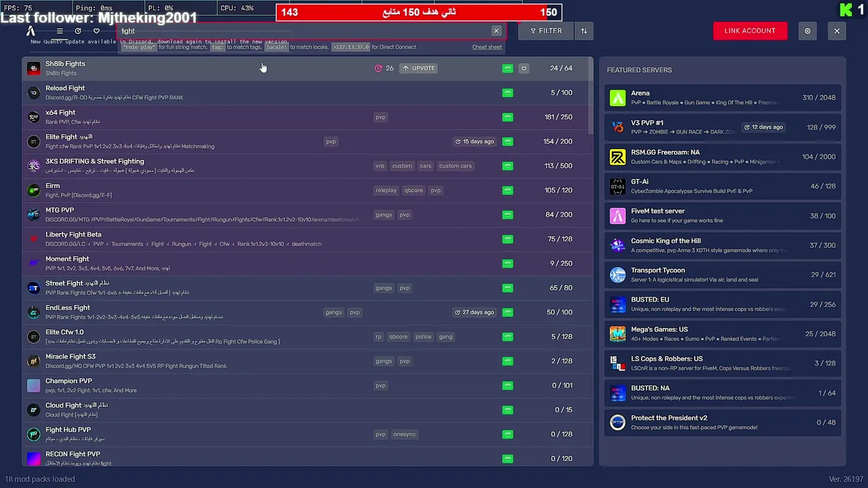Open the GT-AI featured server
The height and width of the screenshot is (488, 868).
click(723, 186)
